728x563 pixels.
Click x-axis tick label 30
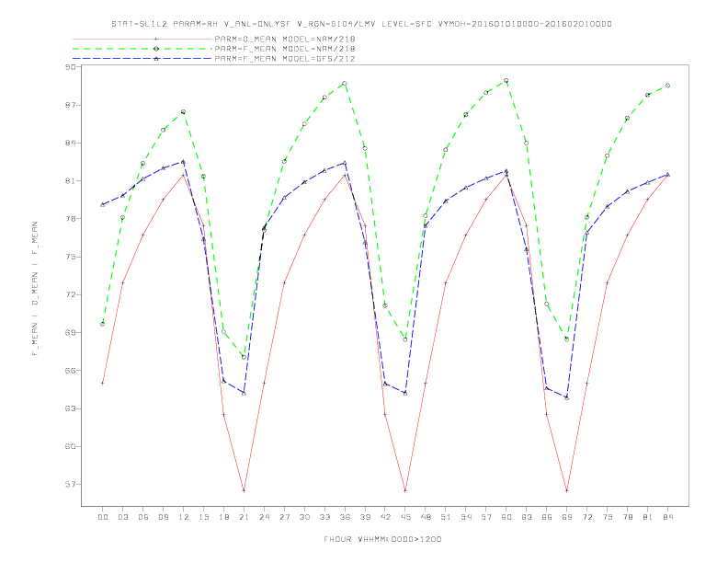tap(304, 517)
